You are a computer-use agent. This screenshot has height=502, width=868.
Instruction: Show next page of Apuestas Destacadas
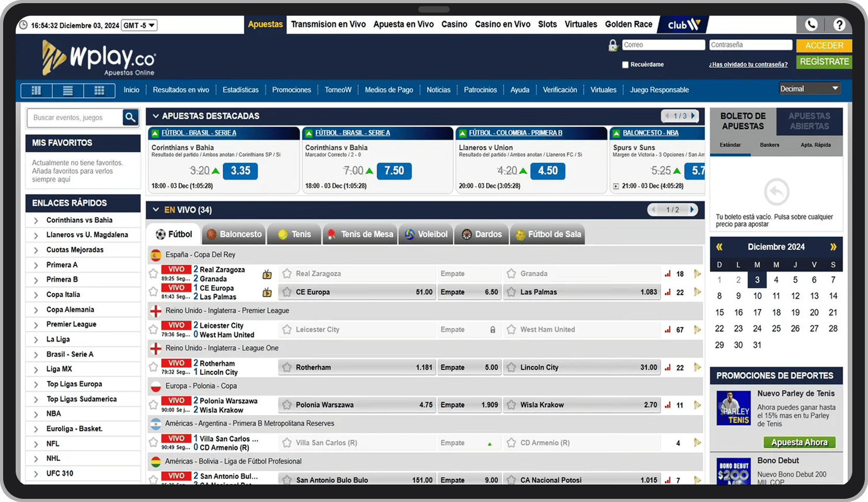click(x=693, y=116)
